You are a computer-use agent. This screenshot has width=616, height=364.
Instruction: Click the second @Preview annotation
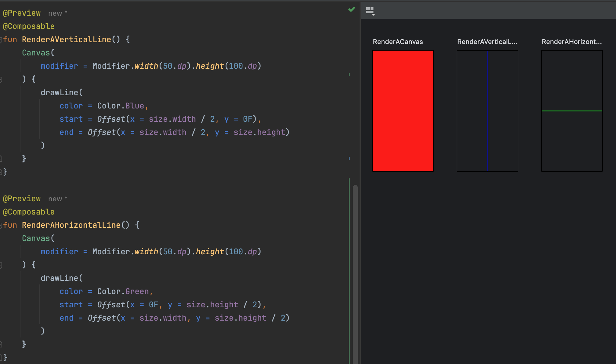(x=22, y=199)
